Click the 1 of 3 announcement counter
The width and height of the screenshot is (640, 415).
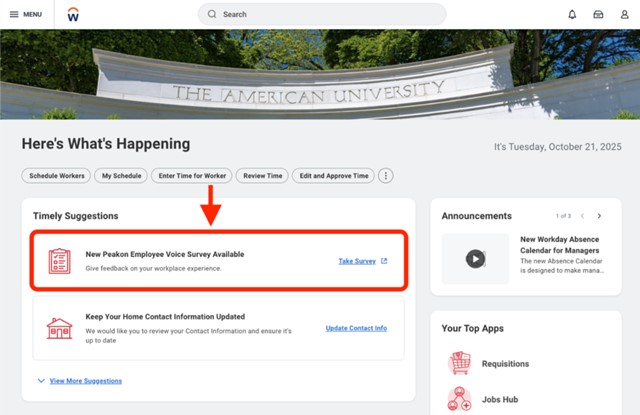pyautogui.click(x=563, y=216)
